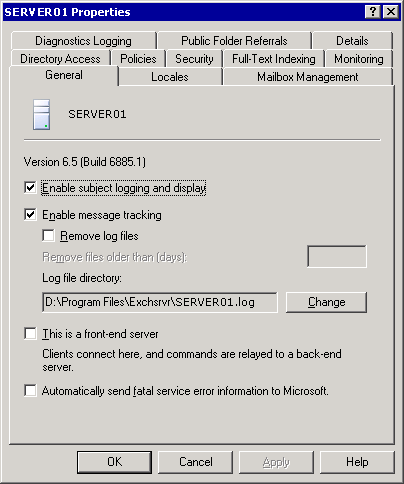Confirm settings with the OK button
404x484 pixels.
114,462
